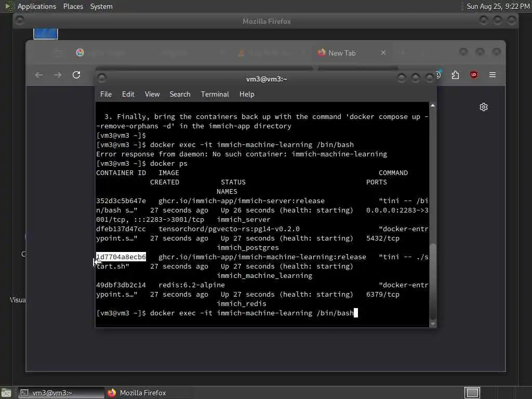Viewport: 532px width, 399px height.
Task: Open the System menu in top panel
Action: 101,6
